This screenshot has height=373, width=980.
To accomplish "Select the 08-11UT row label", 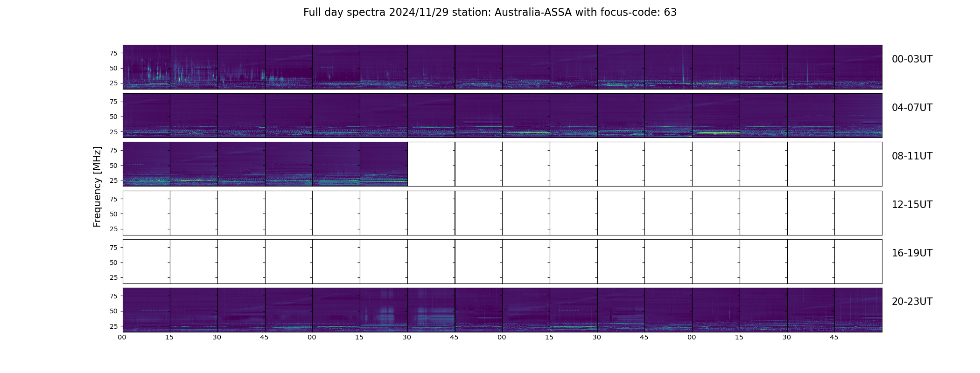I will 912,156.
